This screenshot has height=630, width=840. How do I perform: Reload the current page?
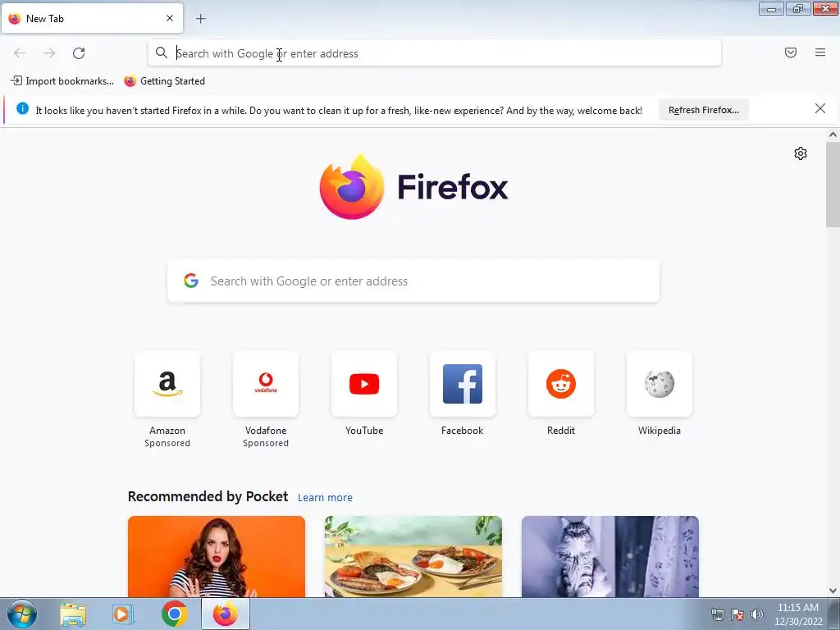click(x=79, y=53)
